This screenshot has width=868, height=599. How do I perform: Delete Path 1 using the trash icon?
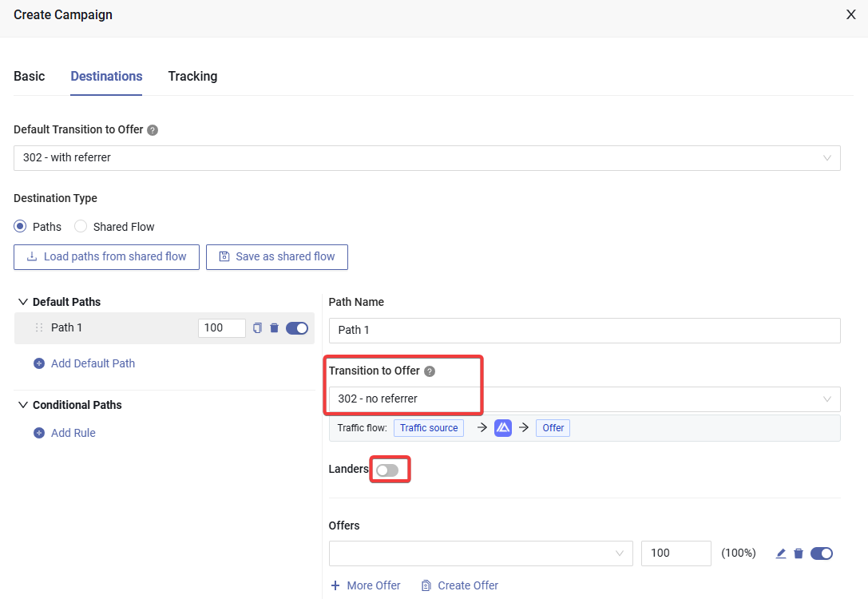274,327
